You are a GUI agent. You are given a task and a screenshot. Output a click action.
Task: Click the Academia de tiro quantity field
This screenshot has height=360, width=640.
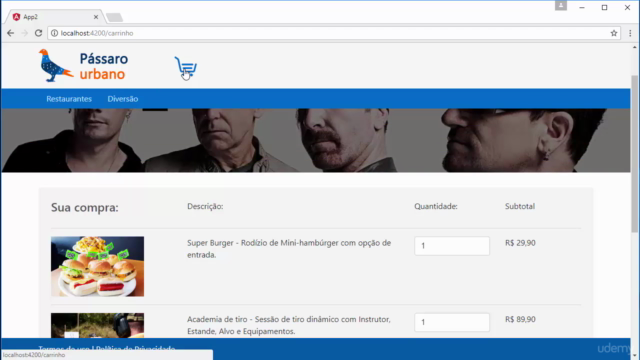[x=452, y=322]
